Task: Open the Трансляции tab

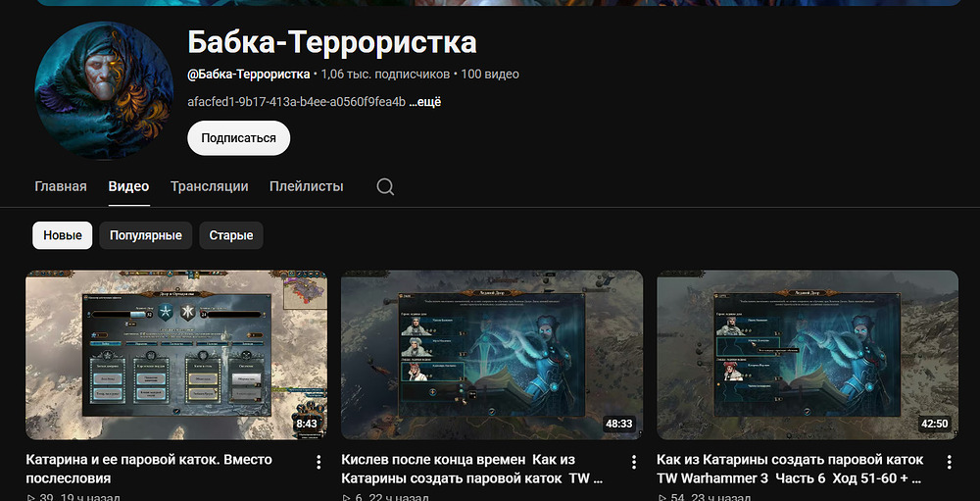Action: coord(210,186)
